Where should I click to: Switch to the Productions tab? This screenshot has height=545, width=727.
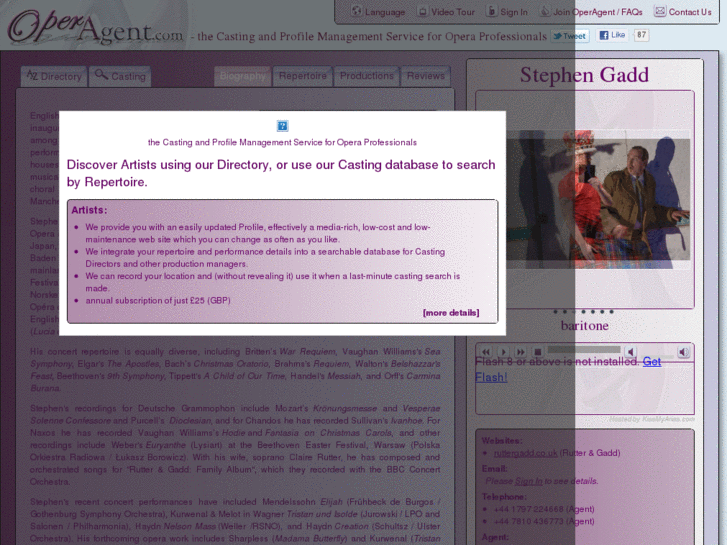[x=367, y=76]
